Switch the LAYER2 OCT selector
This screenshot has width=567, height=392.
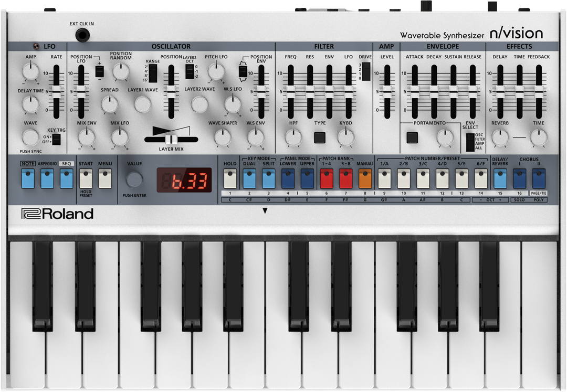click(190, 71)
